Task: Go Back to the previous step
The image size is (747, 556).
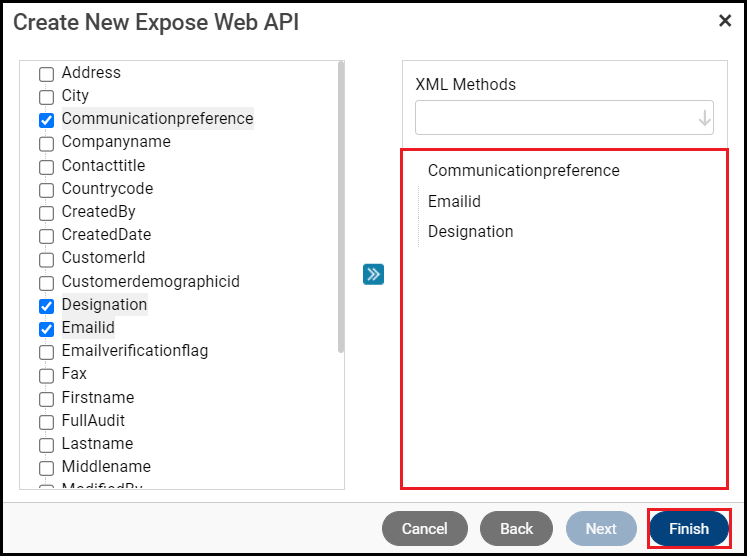Action: click(516, 529)
